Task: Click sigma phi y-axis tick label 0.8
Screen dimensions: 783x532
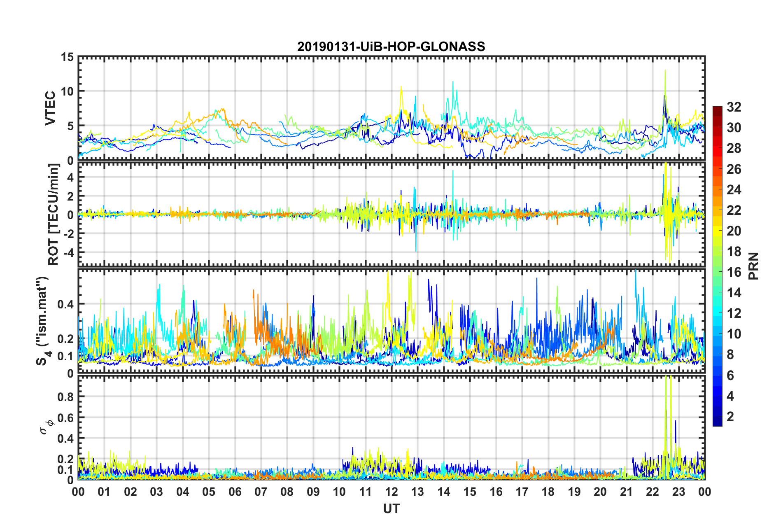Action: point(65,397)
